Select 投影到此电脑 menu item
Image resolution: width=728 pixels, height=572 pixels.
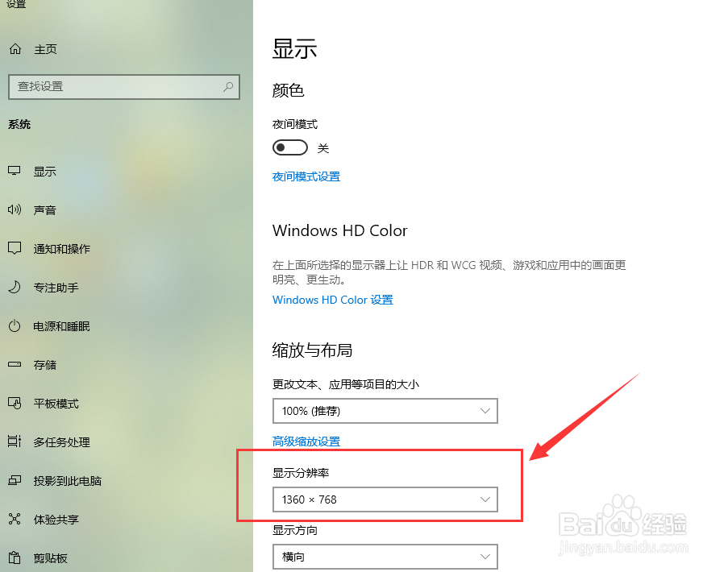pos(68,481)
